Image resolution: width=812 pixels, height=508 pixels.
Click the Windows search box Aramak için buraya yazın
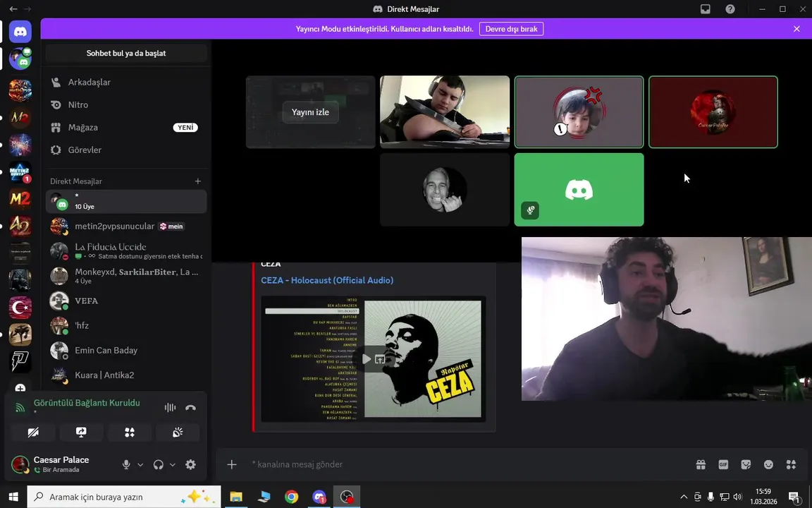tap(124, 497)
